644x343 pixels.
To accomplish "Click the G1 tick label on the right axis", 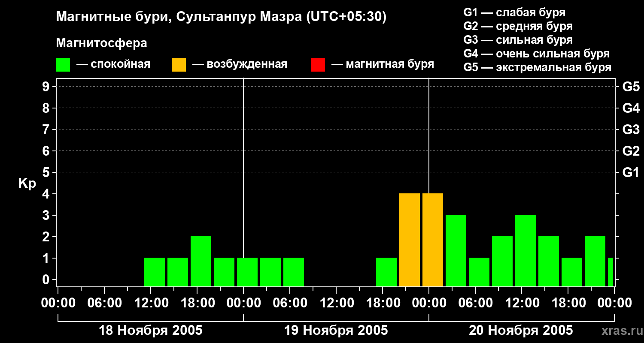I will (631, 172).
